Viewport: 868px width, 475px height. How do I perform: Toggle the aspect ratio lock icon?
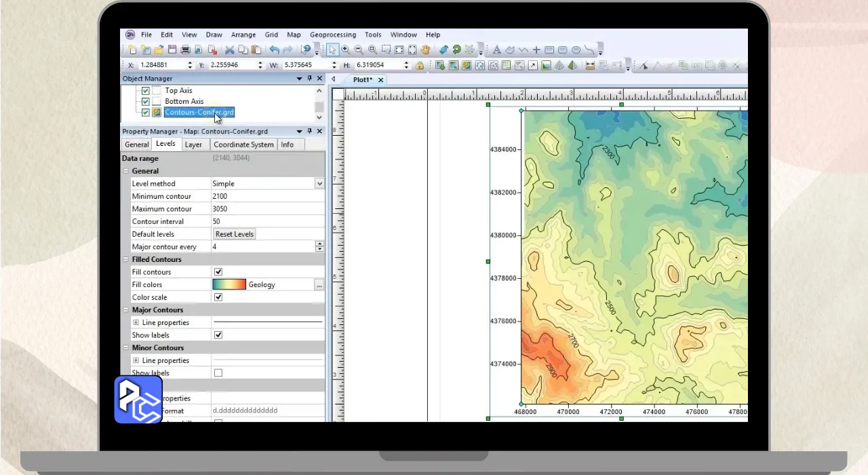[x=420, y=65]
